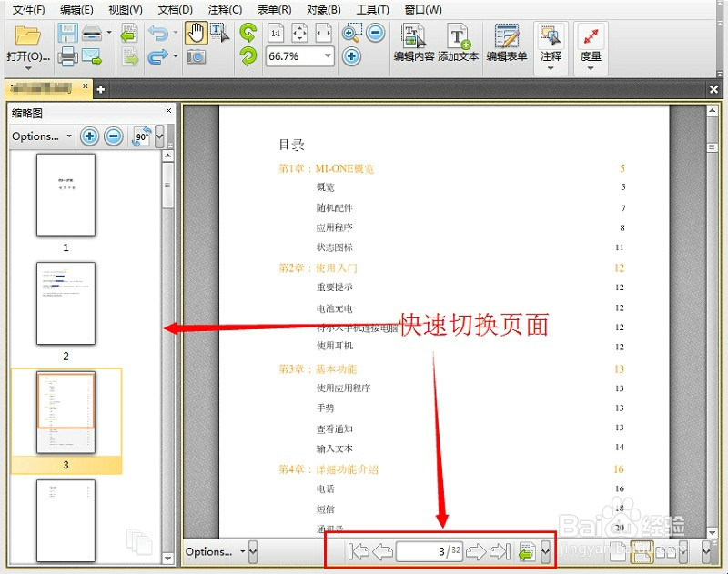Select the 度量 measurement tool
Viewport: 728px width, 574px height.
(x=590, y=36)
